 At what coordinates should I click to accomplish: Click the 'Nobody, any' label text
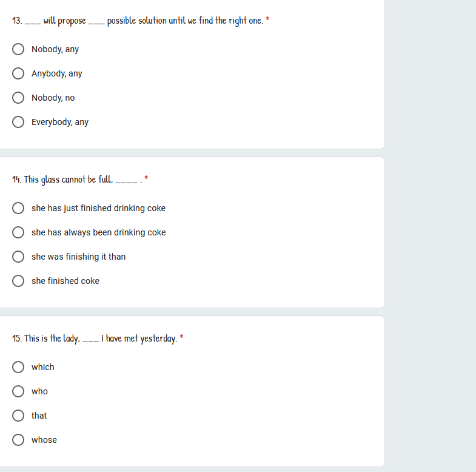tap(55, 49)
